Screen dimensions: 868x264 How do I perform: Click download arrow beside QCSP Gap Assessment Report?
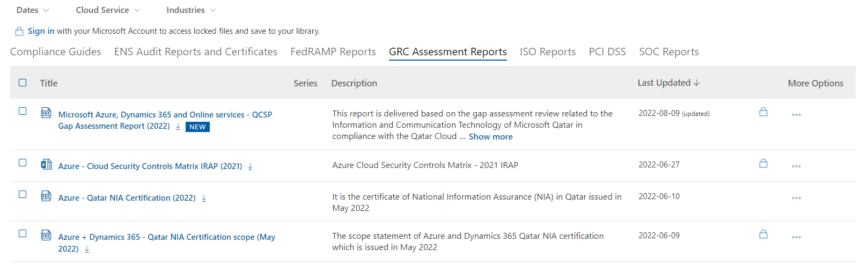point(178,127)
